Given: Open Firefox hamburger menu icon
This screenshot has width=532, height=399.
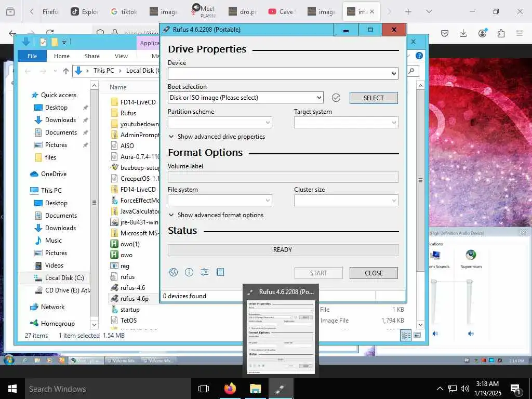Looking at the screenshot, I should pos(520,33).
